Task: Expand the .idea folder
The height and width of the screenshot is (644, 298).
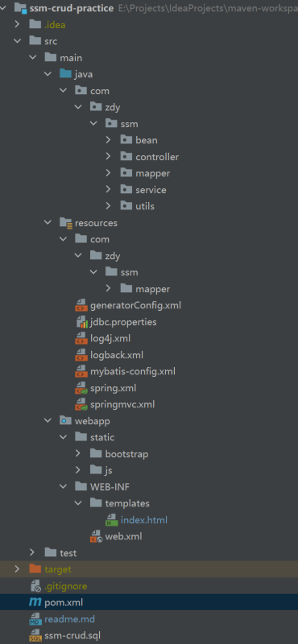Action: click(x=17, y=25)
